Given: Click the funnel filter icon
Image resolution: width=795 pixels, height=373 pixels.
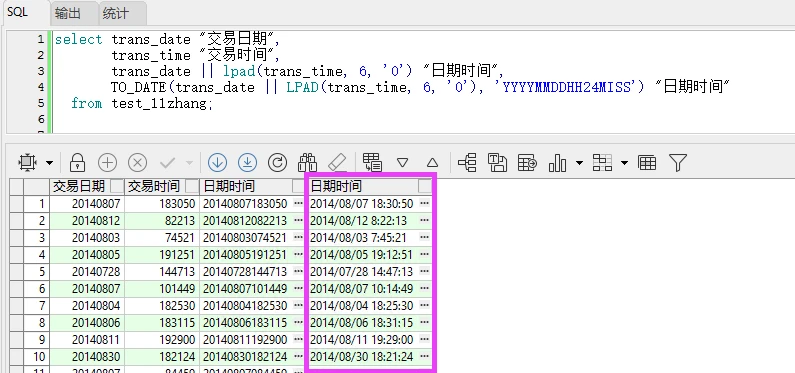Looking at the screenshot, I should [677, 163].
